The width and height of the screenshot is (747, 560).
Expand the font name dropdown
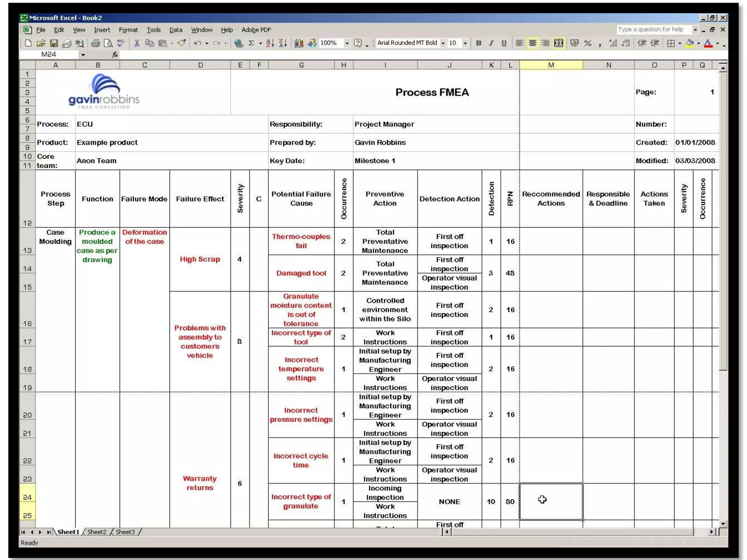pos(443,43)
